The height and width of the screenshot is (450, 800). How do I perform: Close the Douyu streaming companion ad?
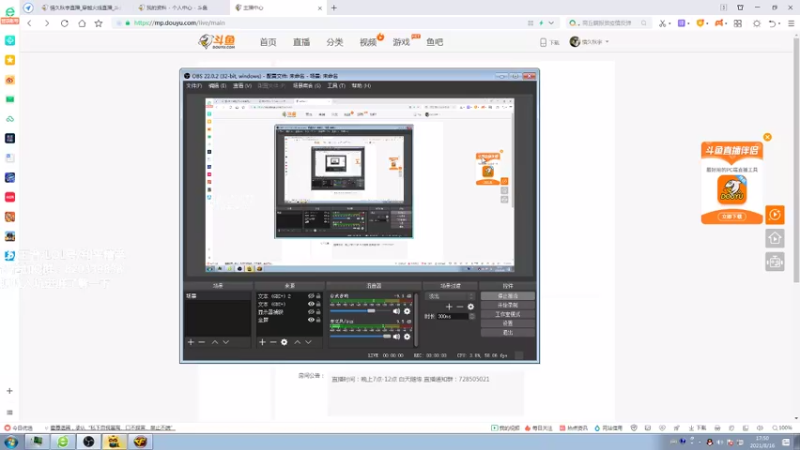[x=767, y=137]
